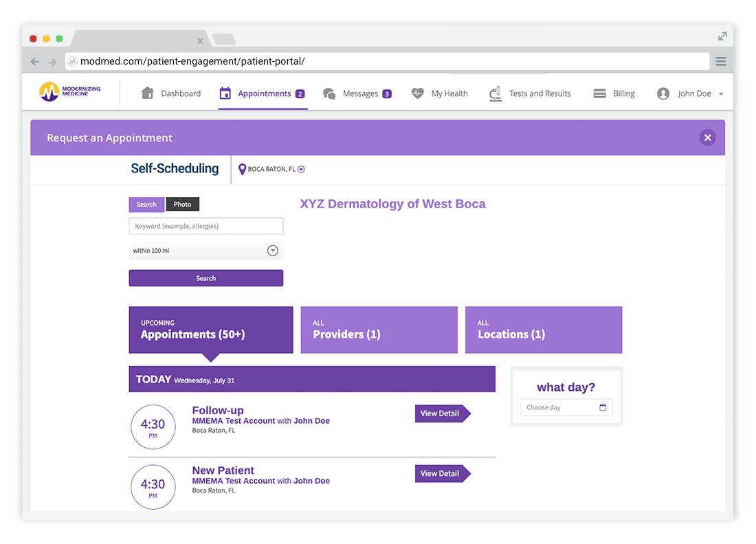Click the browser hamburger menu icon
Viewport: 756px width, 544px height.
pyautogui.click(x=720, y=62)
